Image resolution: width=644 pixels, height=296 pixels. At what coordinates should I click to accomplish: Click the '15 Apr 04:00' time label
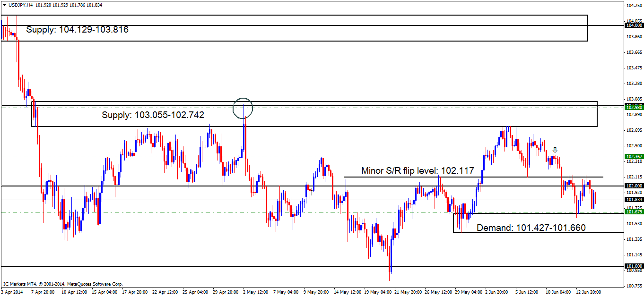(x=105, y=292)
